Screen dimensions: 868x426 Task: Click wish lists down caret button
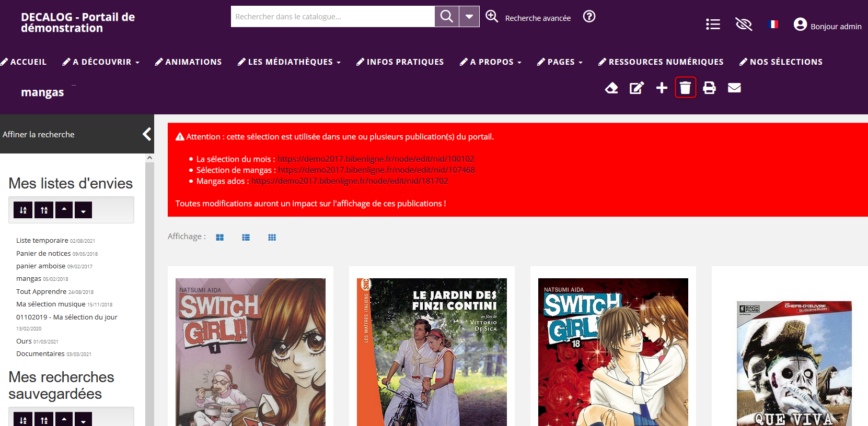click(x=83, y=210)
